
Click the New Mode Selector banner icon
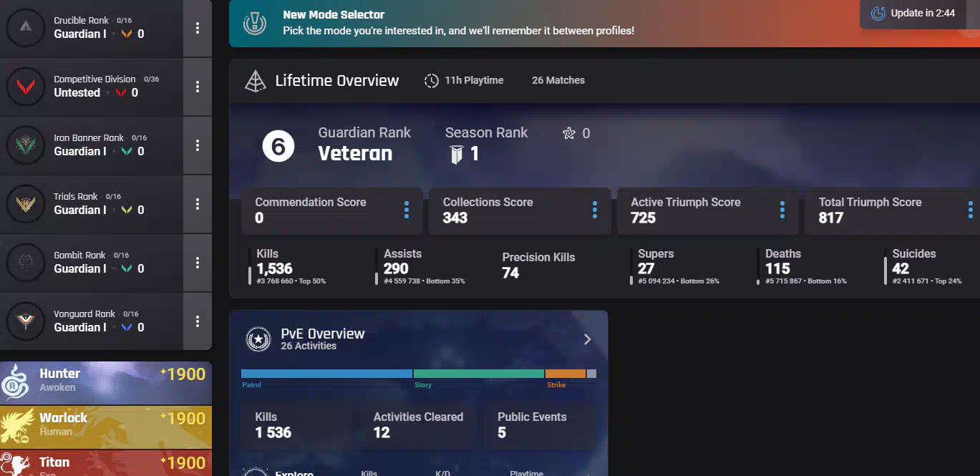point(253,23)
